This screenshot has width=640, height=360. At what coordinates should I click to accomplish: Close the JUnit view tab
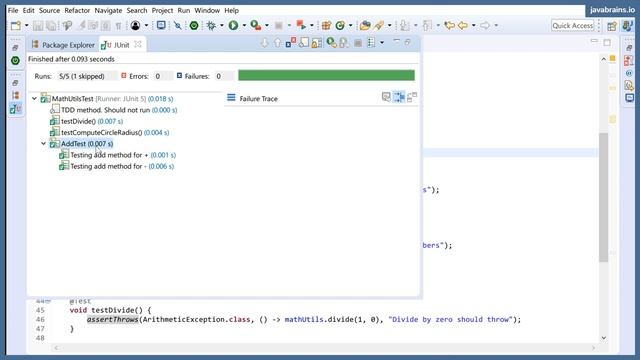(138, 44)
